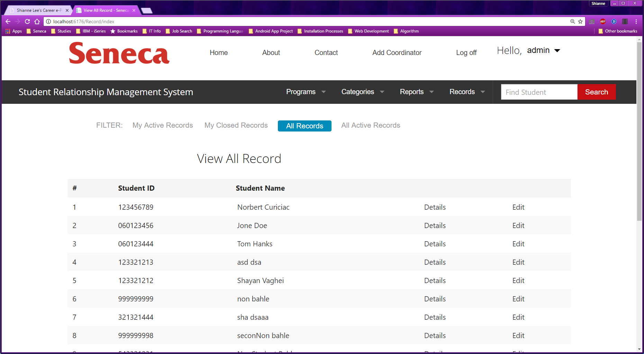
Task: Open Chrome's three-dot menu
Action: [636, 21]
